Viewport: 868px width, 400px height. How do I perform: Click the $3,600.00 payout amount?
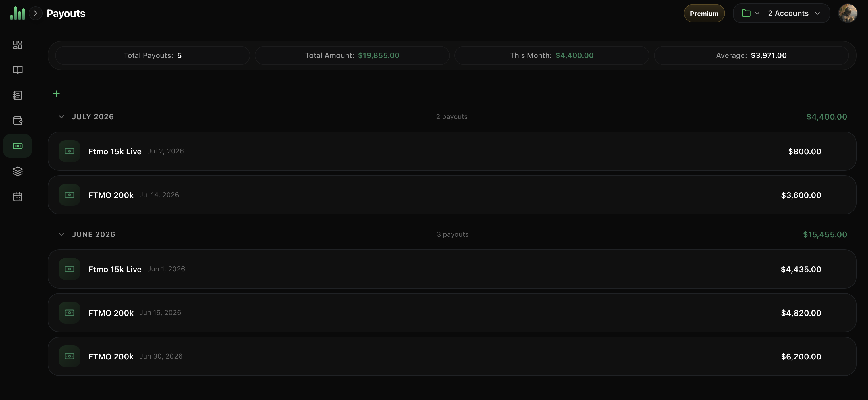(801, 195)
